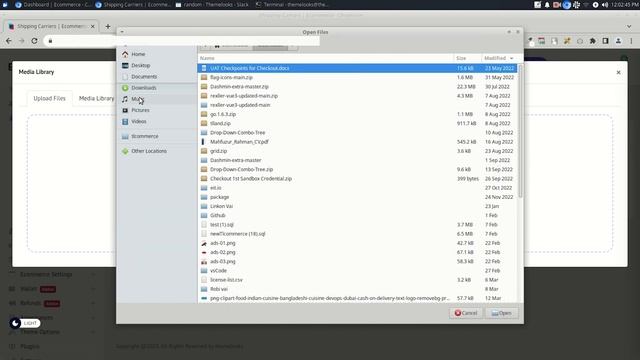Open Chrome profile avatar icon

click(x=618, y=41)
